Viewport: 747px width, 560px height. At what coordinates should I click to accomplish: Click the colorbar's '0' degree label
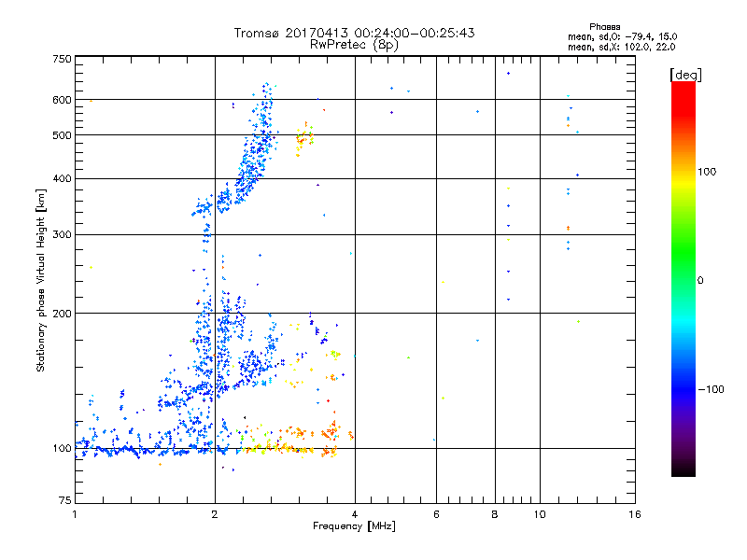[x=700, y=280]
